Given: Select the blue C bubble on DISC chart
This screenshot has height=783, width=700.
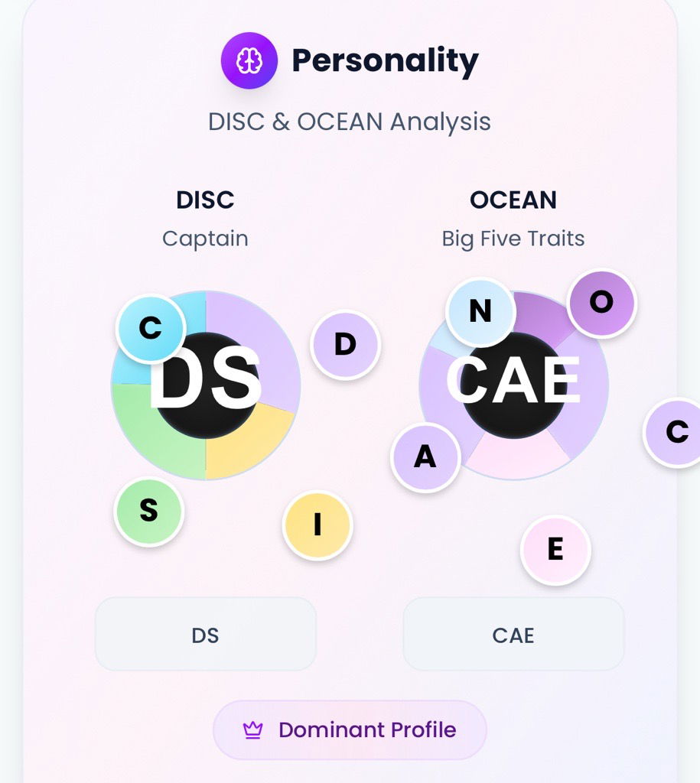Looking at the screenshot, I should (x=151, y=328).
